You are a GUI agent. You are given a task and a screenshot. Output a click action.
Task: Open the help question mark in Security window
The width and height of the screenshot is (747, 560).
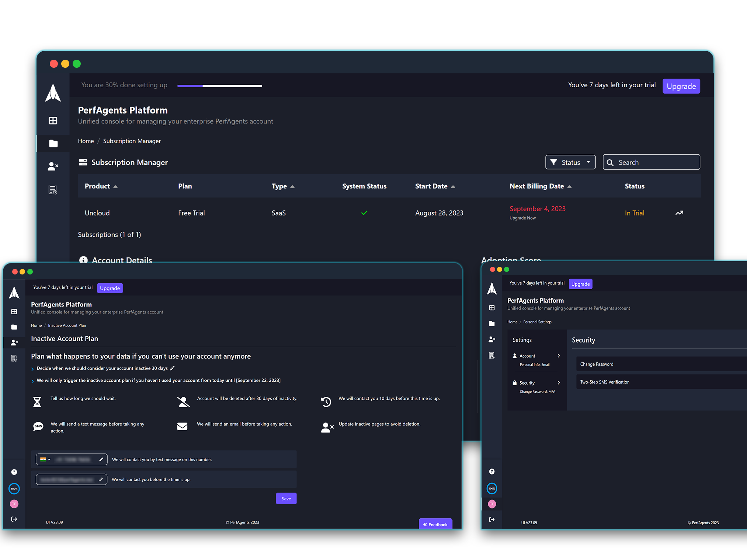click(x=492, y=472)
